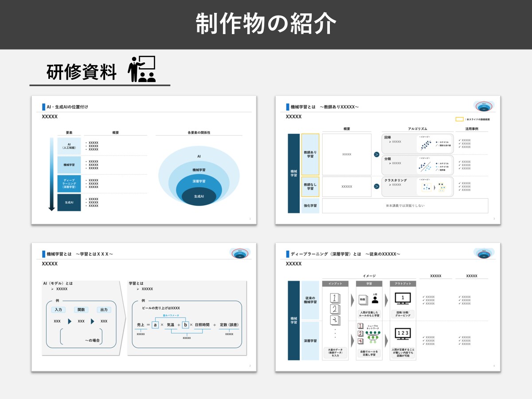Click the round arrow icon beside 教師あり学習
Image resolution: width=532 pixels, height=399 pixels.
point(377,154)
